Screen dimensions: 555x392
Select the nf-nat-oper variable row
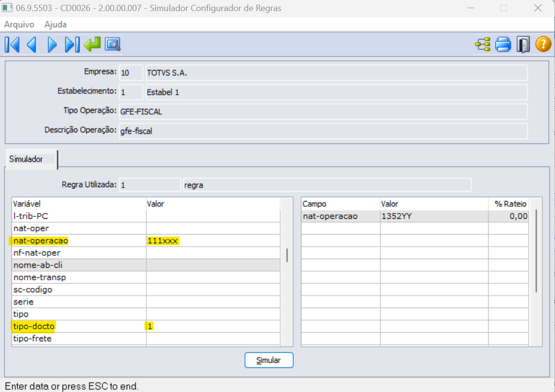point(146,253)
